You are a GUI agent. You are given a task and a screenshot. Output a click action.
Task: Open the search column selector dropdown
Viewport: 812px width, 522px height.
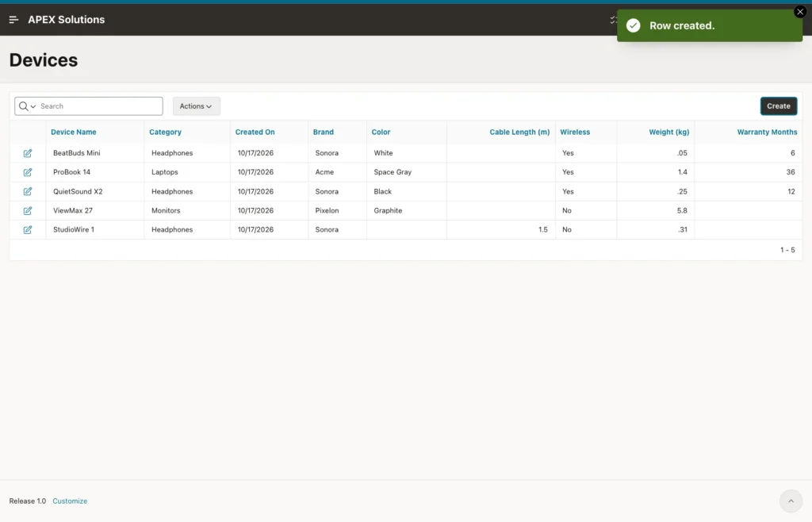point(28,106)
